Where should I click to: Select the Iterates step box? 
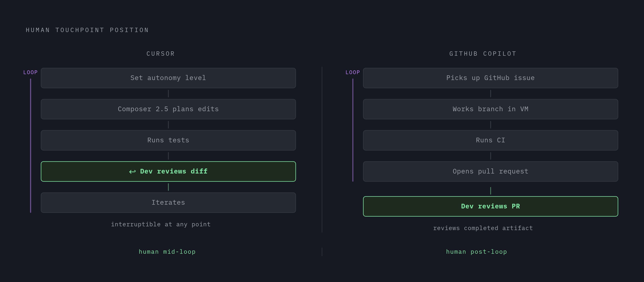point(168,203)
